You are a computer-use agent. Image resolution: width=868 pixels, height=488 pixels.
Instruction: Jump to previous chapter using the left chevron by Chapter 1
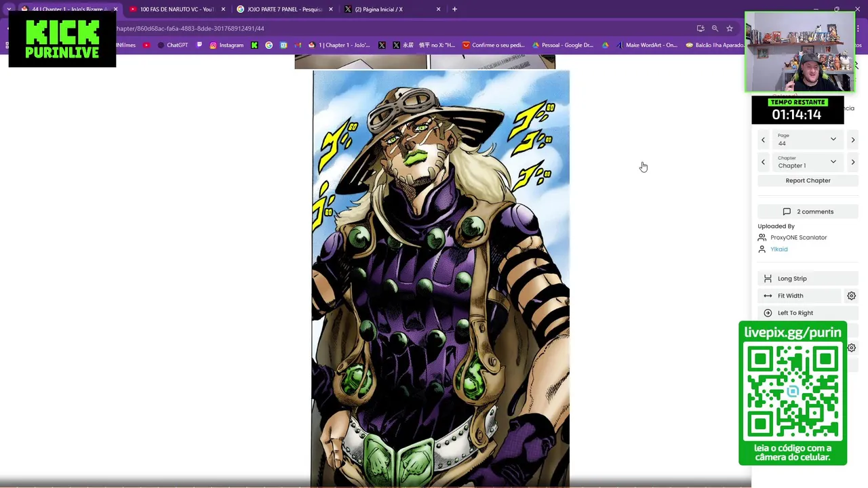click(x=763, y=162)
